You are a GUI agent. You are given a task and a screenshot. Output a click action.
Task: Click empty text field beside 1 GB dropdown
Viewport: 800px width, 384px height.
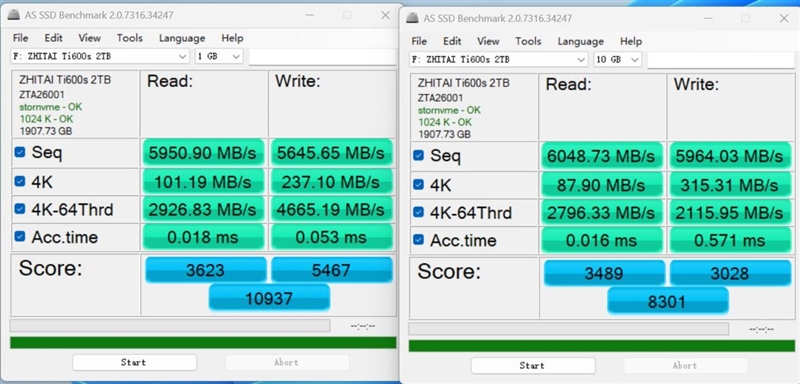point(322,57)
